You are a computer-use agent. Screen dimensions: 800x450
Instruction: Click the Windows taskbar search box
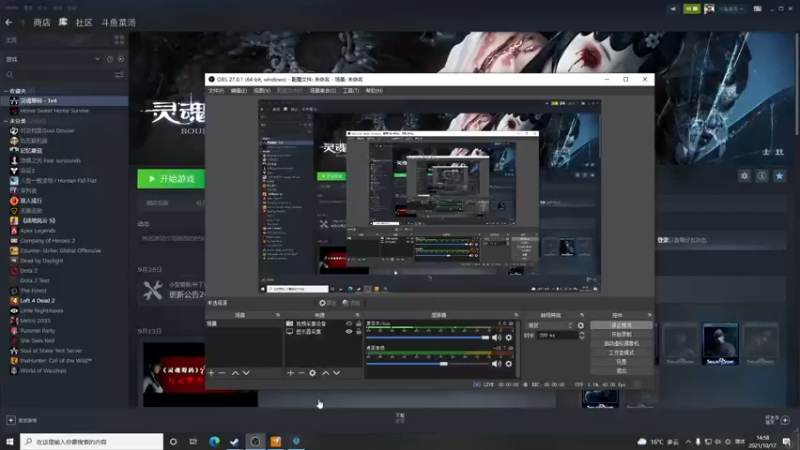(92, 441)
